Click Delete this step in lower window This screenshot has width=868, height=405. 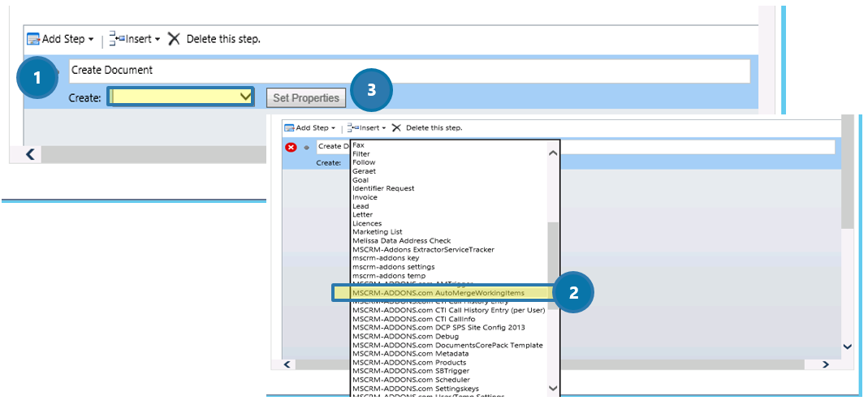(x=427, y=127)
